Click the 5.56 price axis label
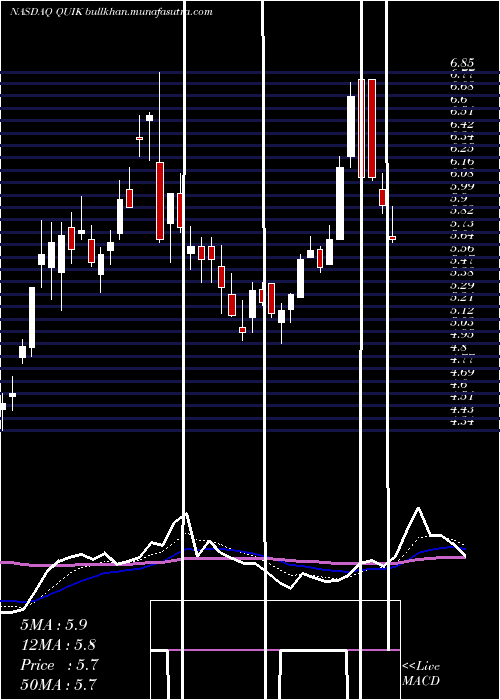This screenshot has width=500, height=700. click(462, 248)
